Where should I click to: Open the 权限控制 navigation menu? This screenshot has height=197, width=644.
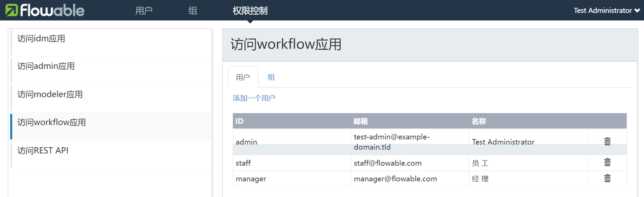[x=250, y=10]
